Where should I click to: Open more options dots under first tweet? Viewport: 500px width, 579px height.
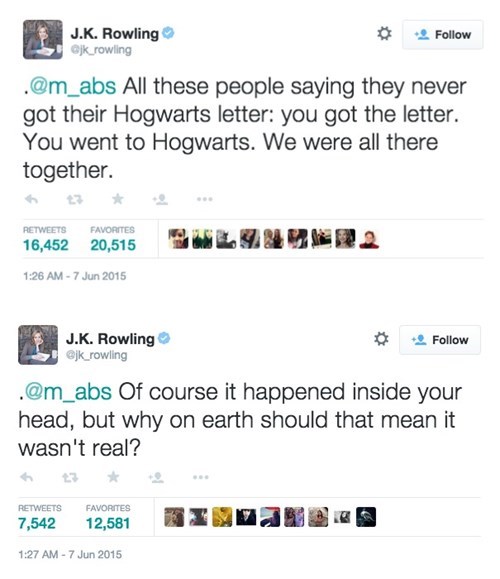205,199
